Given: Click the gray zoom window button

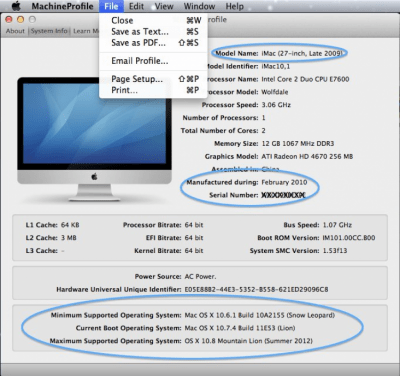Looking at the screenshot, I should (x=32, y=20).
